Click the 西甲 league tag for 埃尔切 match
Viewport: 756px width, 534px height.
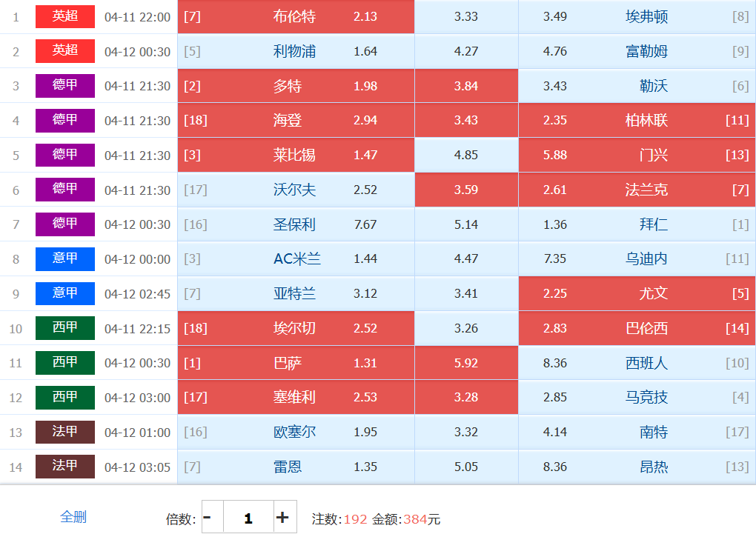pos(65,328)
